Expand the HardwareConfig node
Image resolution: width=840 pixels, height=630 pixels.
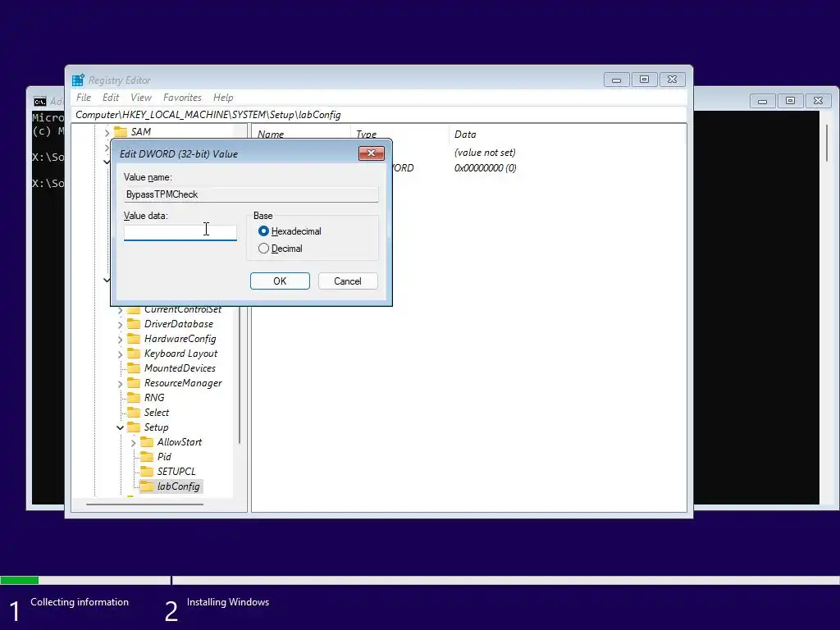[120, 340]
